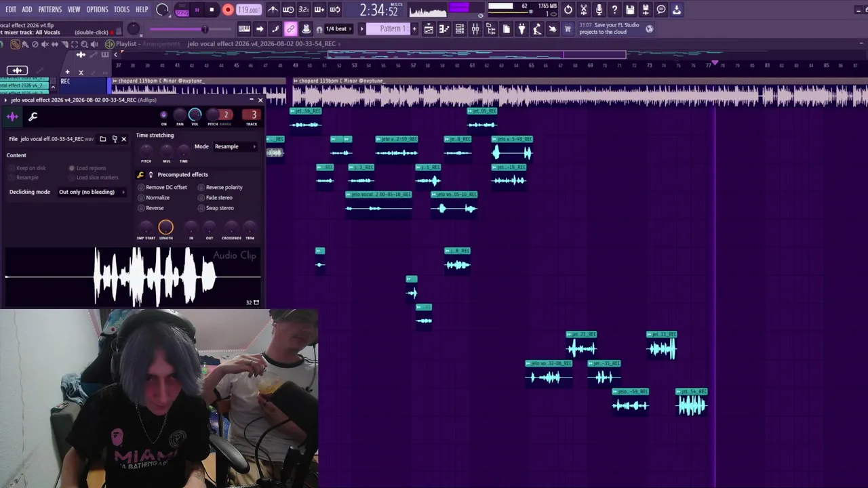
Task: Pause playback with the pause button
Action: click(x=197, y=9)
